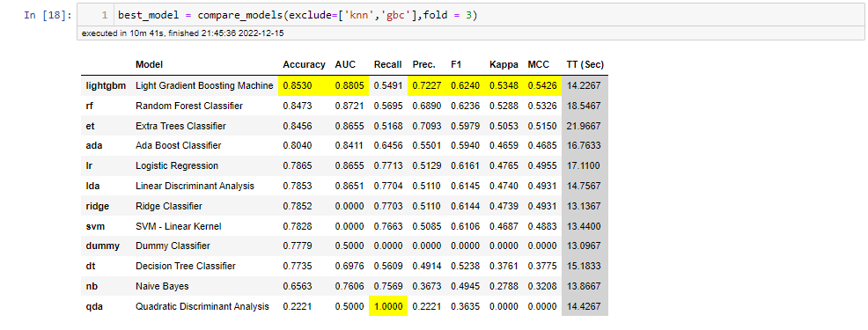Click the dummy row index
The width and height of the screenshot is (868, 330).
pyautogui.click(x=102, y=246)
